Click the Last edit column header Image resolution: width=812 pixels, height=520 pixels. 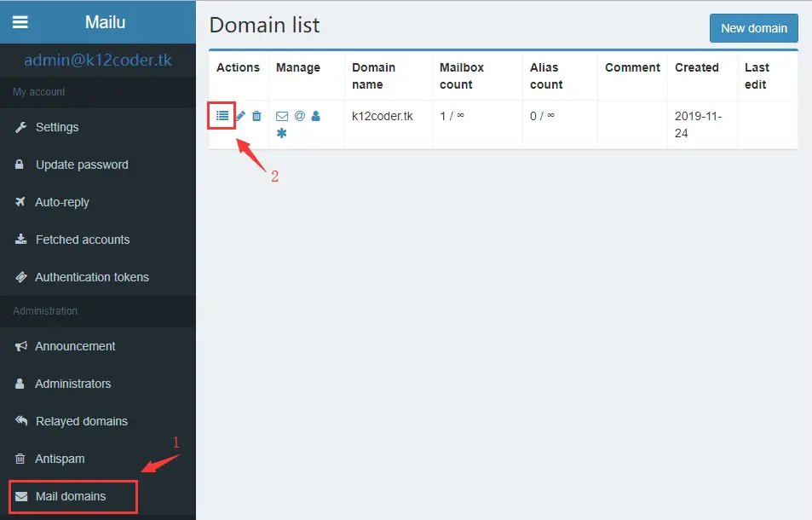tap(757, 76)
